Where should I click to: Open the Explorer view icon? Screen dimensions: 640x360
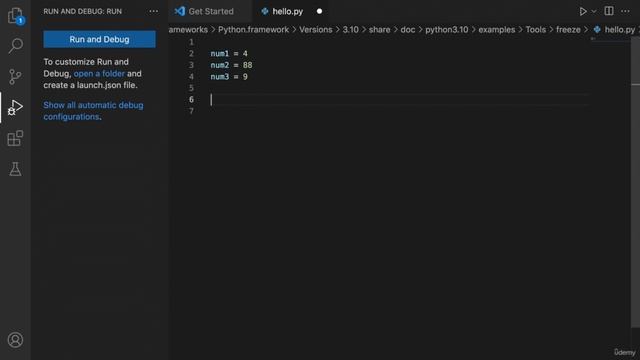pyautogui.click(x=16, y=16)
